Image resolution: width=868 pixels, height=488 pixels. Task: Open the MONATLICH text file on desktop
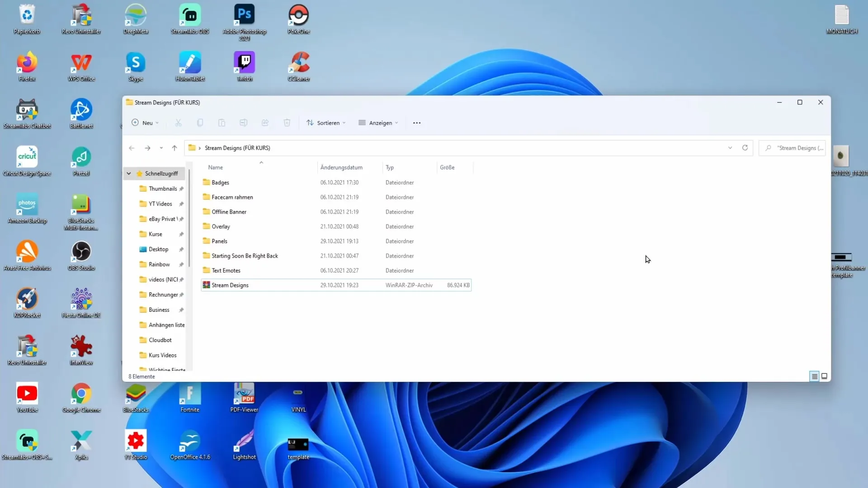point(842,19)
